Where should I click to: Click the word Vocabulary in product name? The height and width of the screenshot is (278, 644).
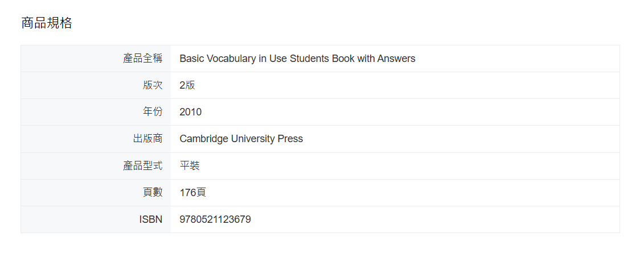point(231,59)
